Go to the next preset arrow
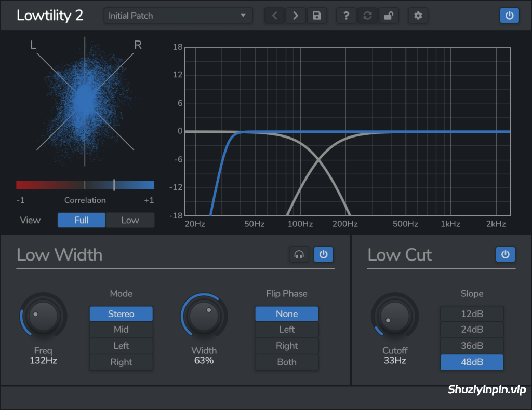The height and width of the screenshot is (410, 532). point(296,16)
